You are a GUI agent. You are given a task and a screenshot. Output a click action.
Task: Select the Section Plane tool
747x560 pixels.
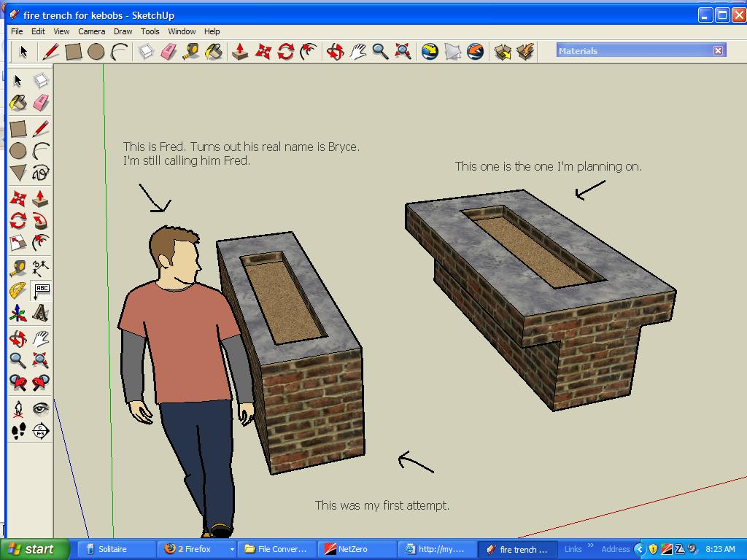(x=41, y=431)
